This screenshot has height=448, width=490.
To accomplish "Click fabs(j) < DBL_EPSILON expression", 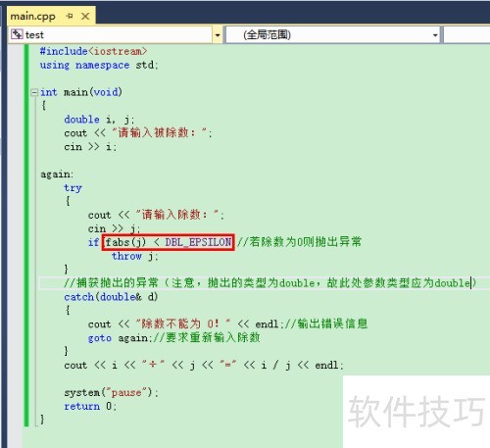I will click(x=169, y=242).
